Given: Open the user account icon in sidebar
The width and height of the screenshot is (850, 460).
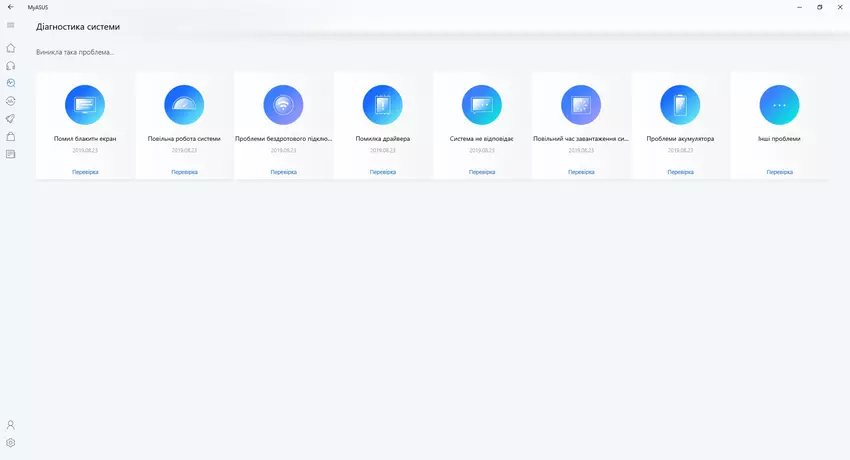Looking at the screenshot, I should coord(11,425).
